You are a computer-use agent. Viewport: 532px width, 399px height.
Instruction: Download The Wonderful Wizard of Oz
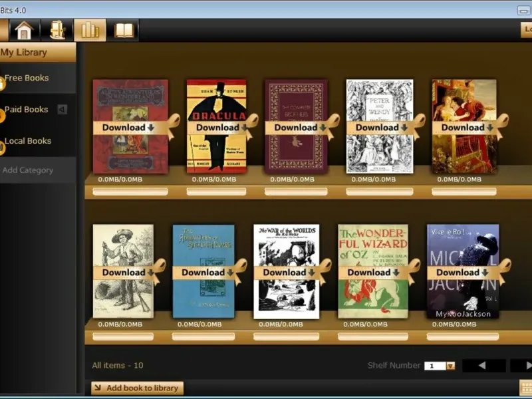pyautogui.click(x=373, y=273)
